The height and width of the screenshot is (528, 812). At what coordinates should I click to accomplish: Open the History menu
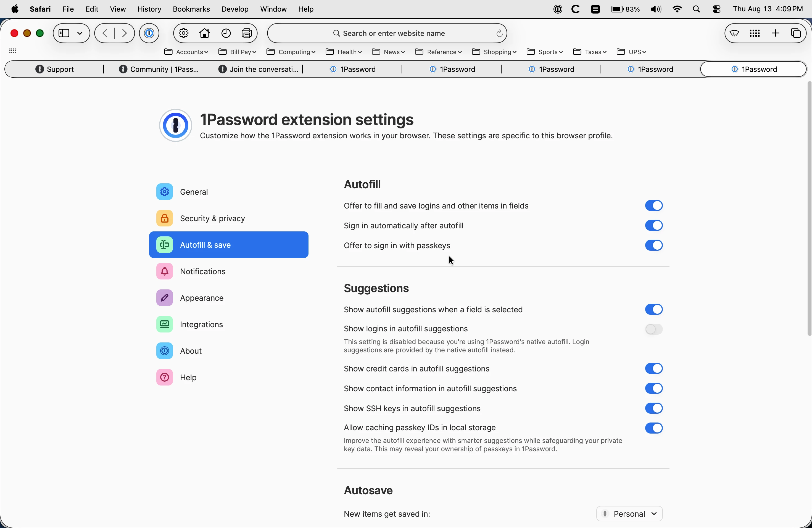click(149, 9)
